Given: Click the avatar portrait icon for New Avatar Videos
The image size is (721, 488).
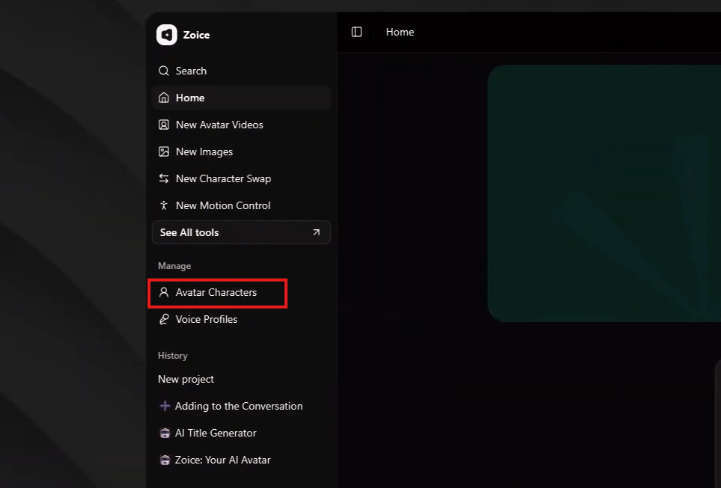Looking at the screenshot, I should pos(164,125).
